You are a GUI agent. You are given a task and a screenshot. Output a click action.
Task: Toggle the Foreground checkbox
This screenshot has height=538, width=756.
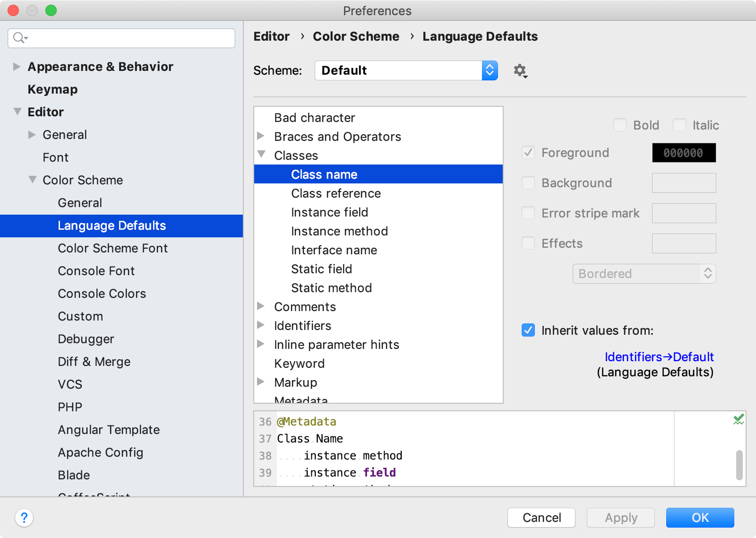pos(528,152)
